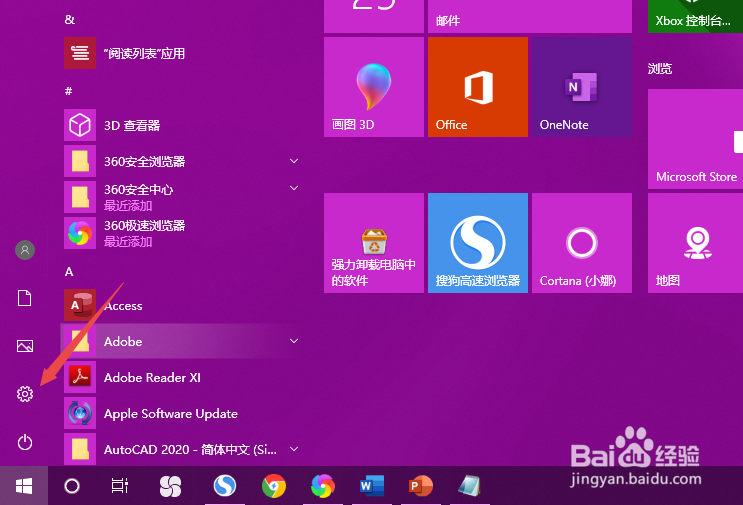Open Adobe Reader XI
Viewport: 743px width, 505px height.
pos(180,377)
